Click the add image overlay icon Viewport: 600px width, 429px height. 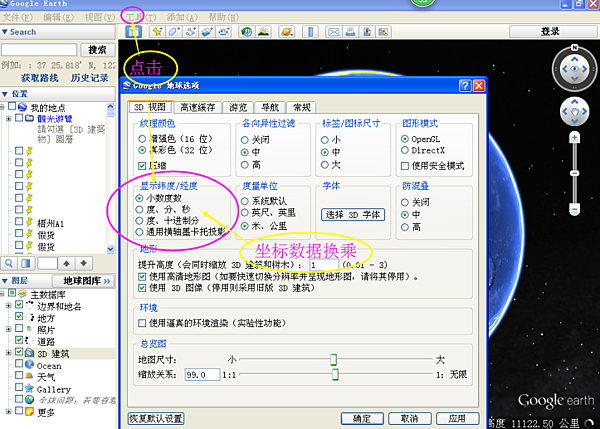click(207, 32)
